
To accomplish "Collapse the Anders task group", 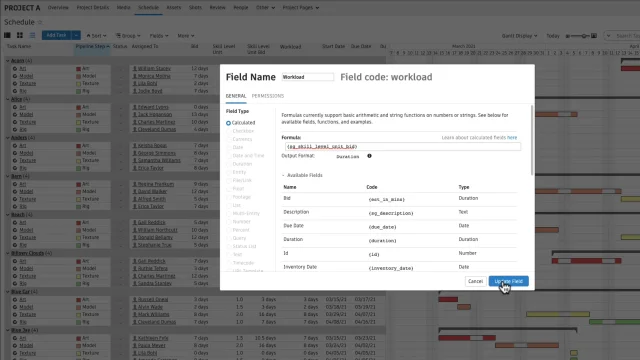I will [x=7, y=138].
